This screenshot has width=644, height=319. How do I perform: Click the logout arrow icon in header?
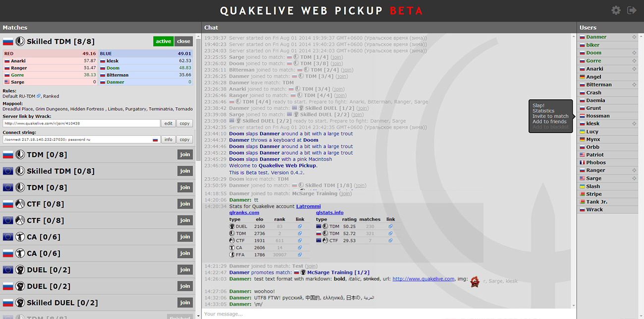pyautogui.click(x=632, y=10)
